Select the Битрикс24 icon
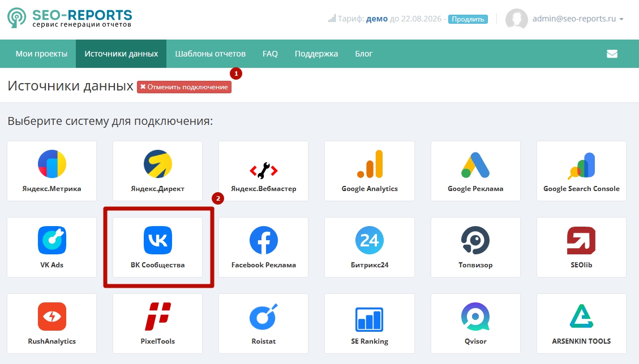Image resolution: width=639 pixels, height=364 pixels. pyautogui.click(x=370, y=240)
